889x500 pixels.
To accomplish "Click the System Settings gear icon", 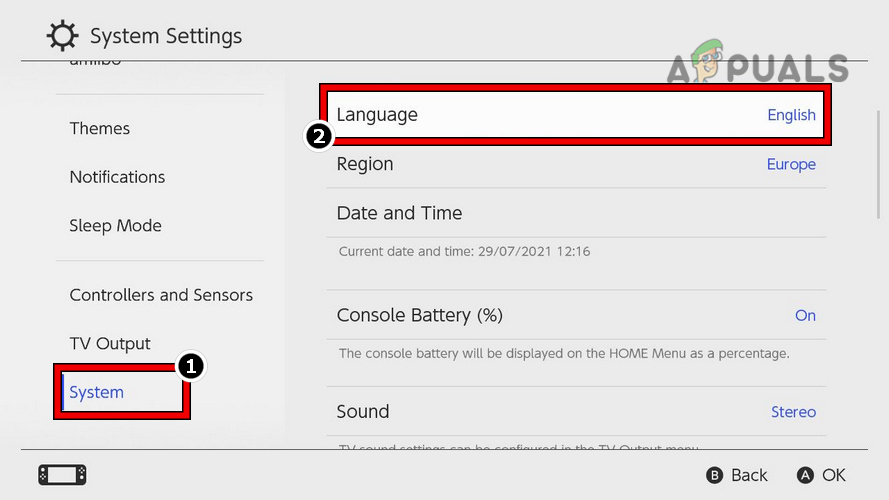I will (x=63, y=37).
